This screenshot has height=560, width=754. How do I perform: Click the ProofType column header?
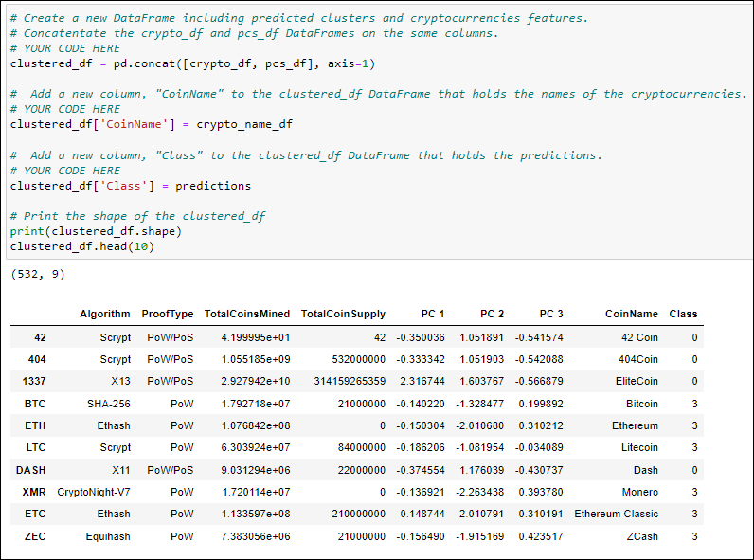coord(168,314)
